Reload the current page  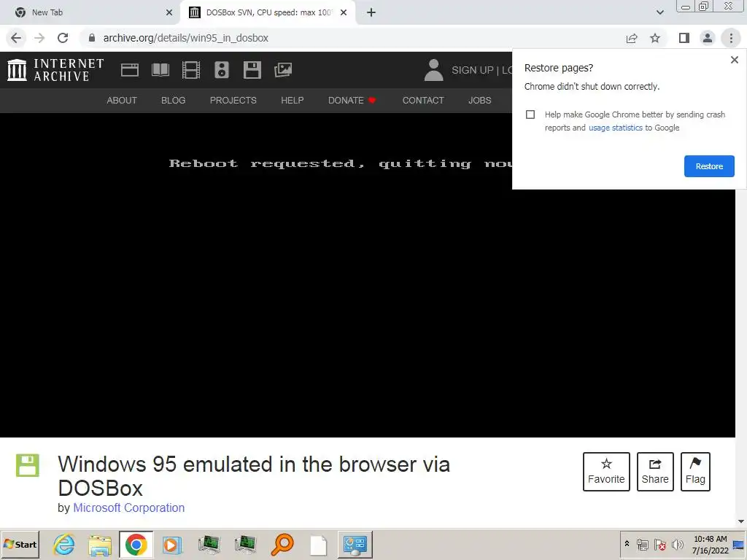click(63, 38)
